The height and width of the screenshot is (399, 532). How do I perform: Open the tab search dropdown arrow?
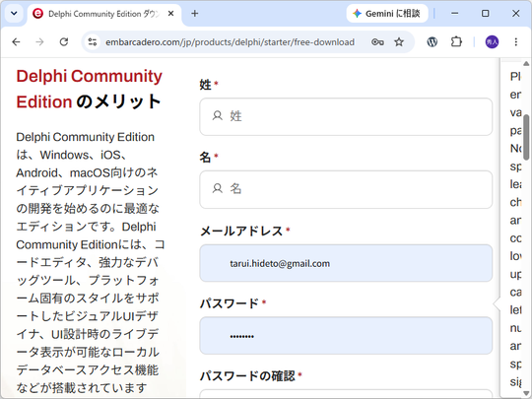tap(14, 14)
